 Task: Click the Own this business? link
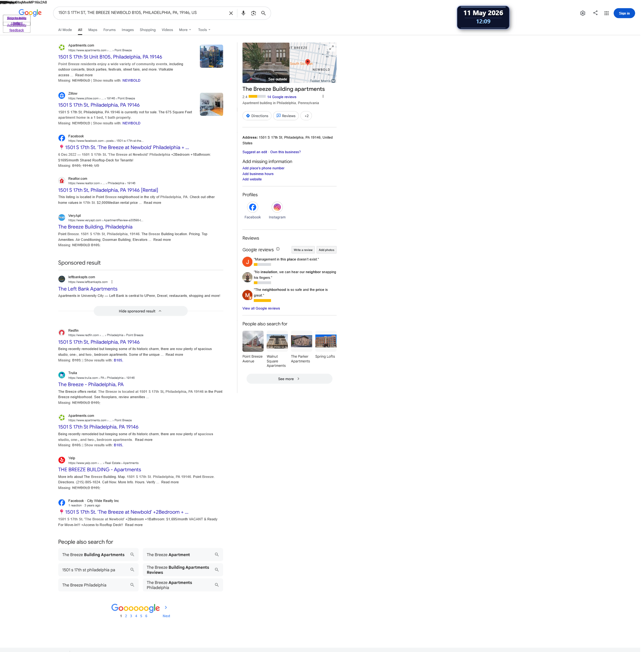tap(285, 152)
